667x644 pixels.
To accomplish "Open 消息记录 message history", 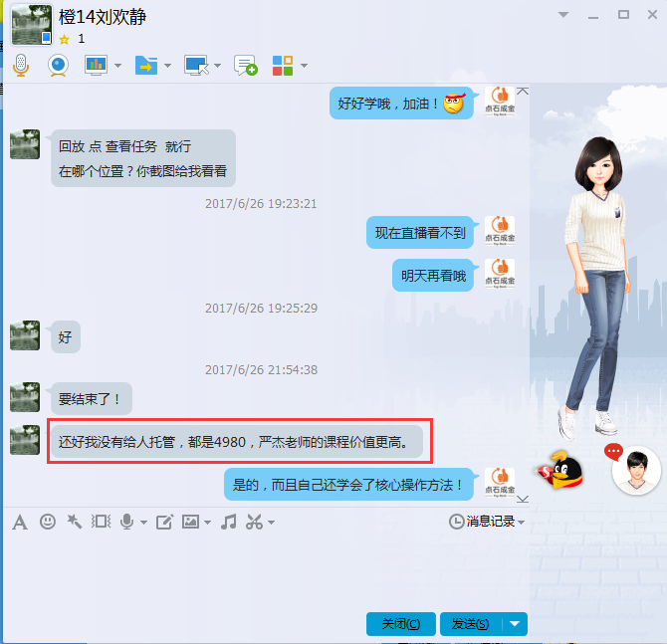I will (487, 522).
